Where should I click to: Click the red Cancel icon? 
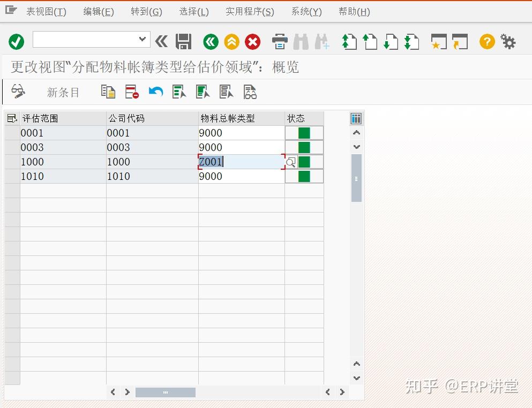(252, 41)
